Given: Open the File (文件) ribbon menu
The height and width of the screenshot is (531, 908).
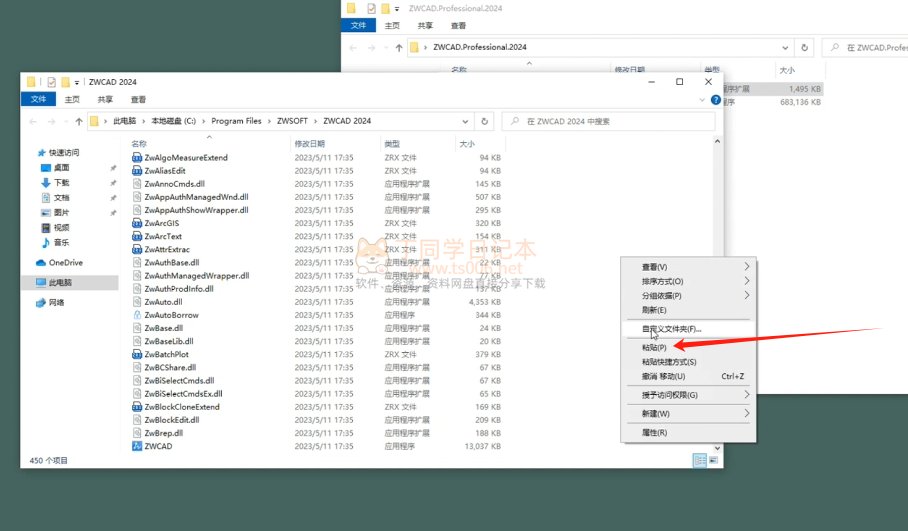Looking at the screenshot, I should click(39, 100).
